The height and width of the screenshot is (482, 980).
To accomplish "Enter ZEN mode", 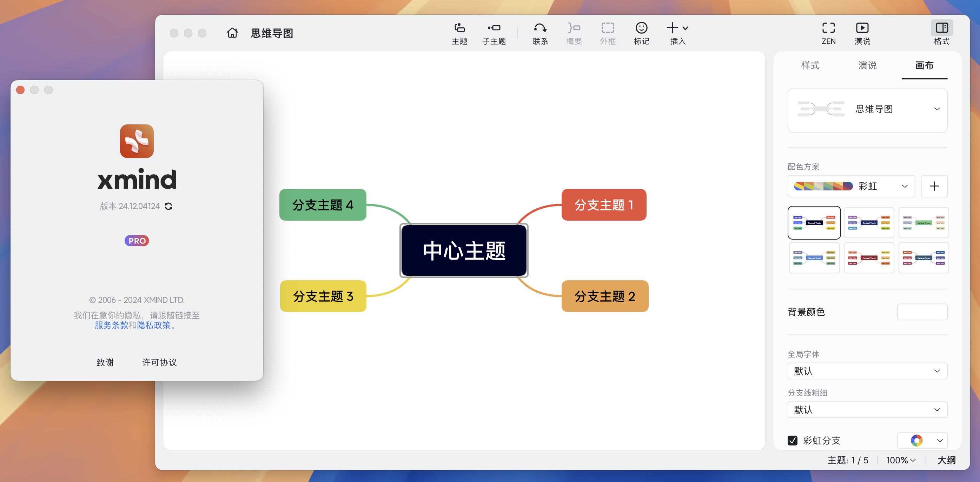I will click(x=828, y=33).
